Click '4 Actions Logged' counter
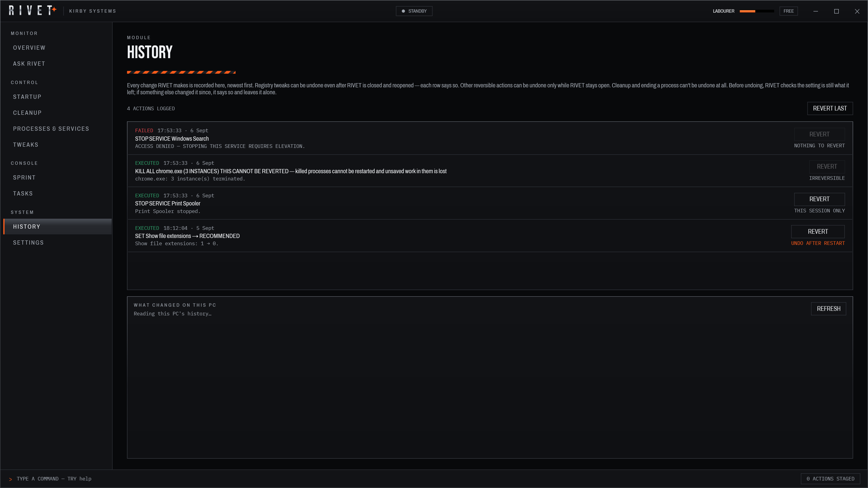The height and width of the screenshot is (488, 868). 151,108
